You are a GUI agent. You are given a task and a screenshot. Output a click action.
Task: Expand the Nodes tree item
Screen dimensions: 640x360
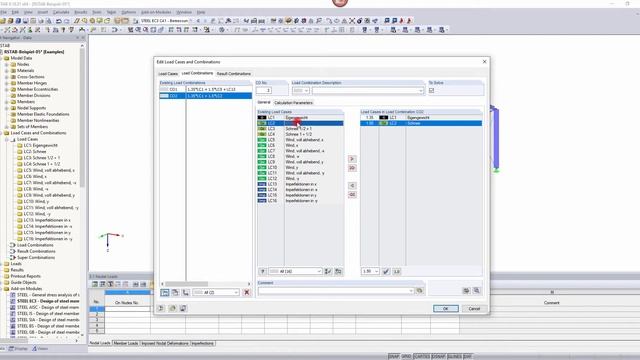point(7,64)
